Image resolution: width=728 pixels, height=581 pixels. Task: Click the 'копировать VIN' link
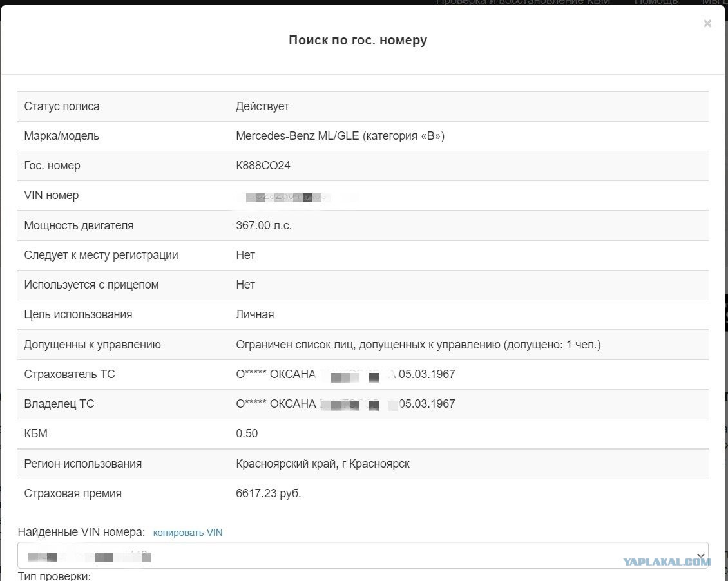pyautogui.click(x=187, y=533)
